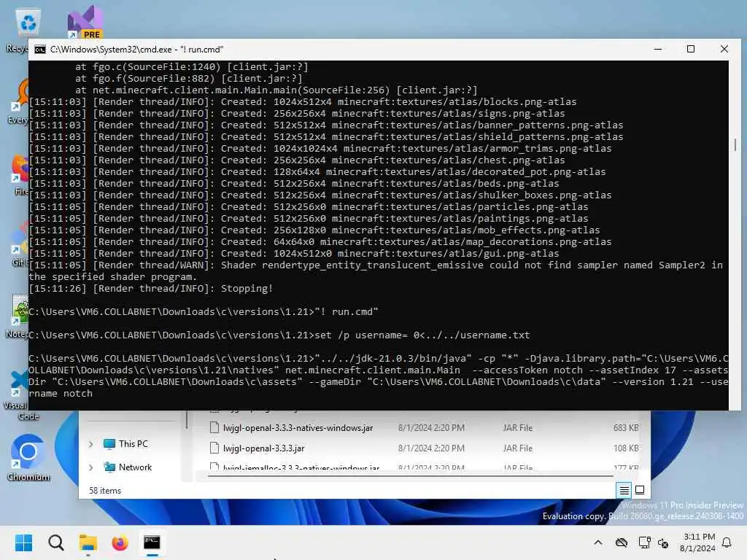Open taskbar Search
Viewport: 747px width, 560px height.
point(55,542)
